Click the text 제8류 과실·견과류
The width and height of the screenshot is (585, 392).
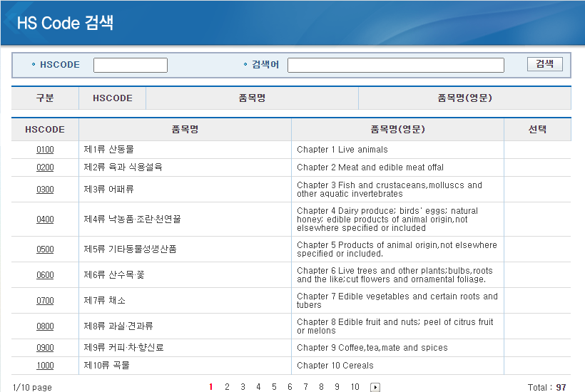point(118,326)
